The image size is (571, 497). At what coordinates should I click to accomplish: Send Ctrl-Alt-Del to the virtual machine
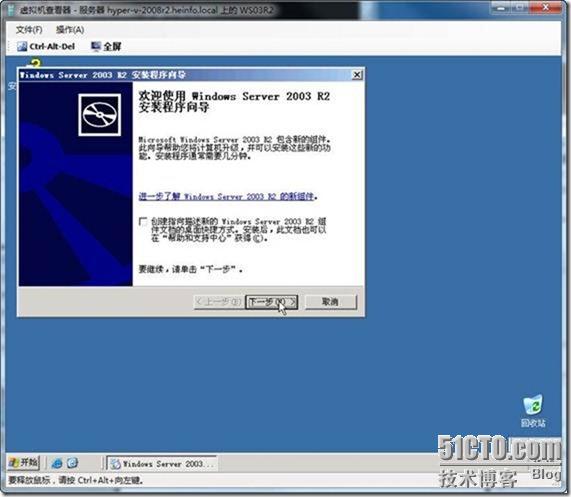(46, 46)
